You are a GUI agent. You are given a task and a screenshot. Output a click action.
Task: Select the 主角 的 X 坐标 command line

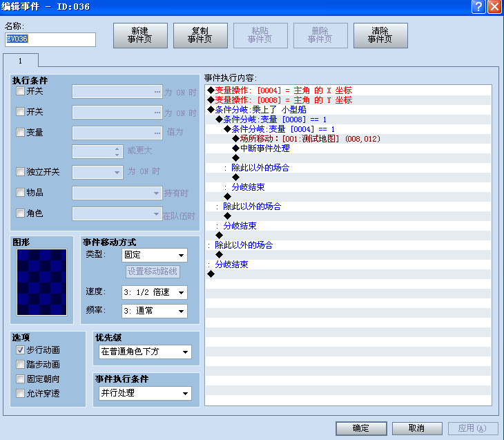click(x=348, y=90)
